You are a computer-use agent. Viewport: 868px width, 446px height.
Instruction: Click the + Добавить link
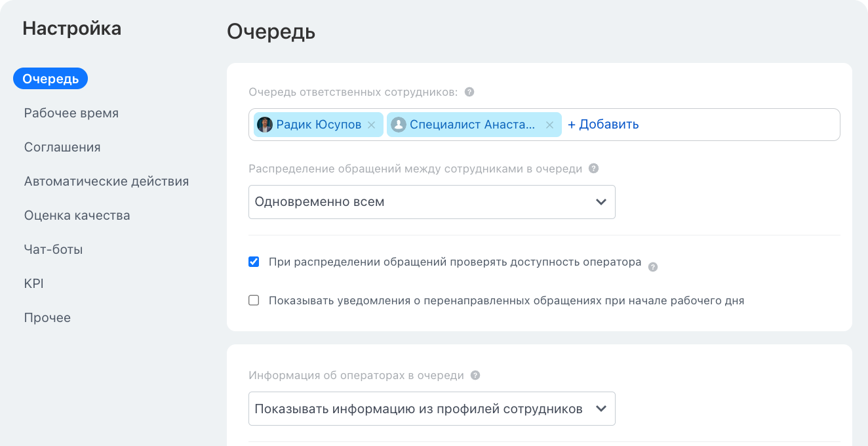pyautogui.click(x=603, y=125)
